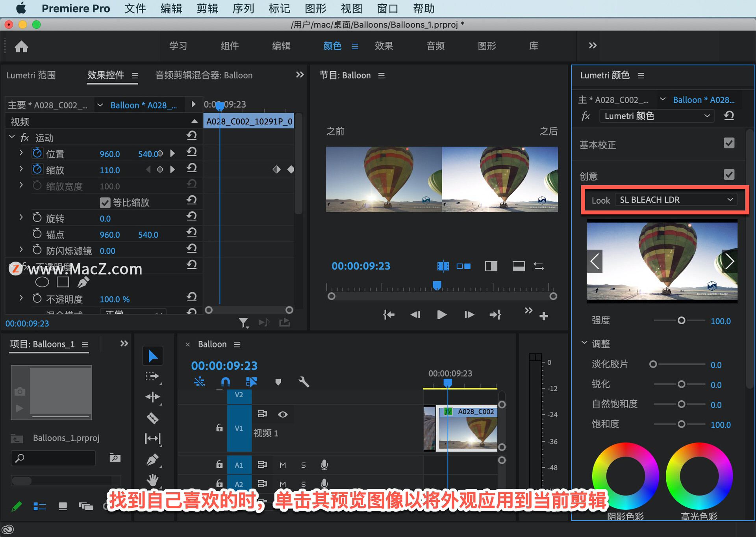Expand the Position property
756x537 pixels.
coord(21,153)
